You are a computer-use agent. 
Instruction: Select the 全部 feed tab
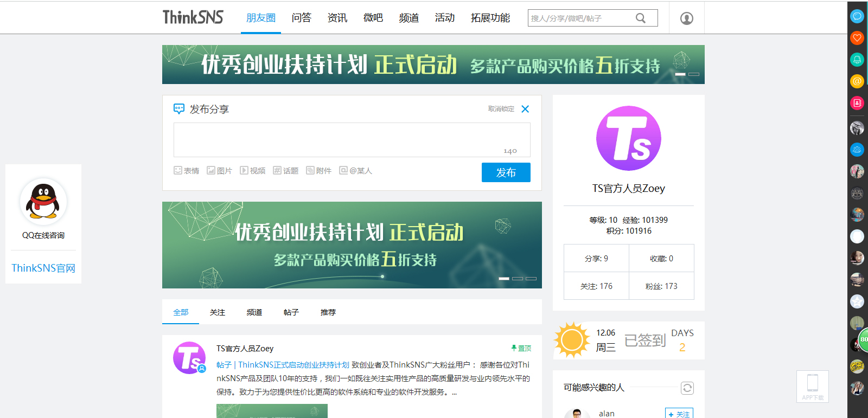pos(181,312)
